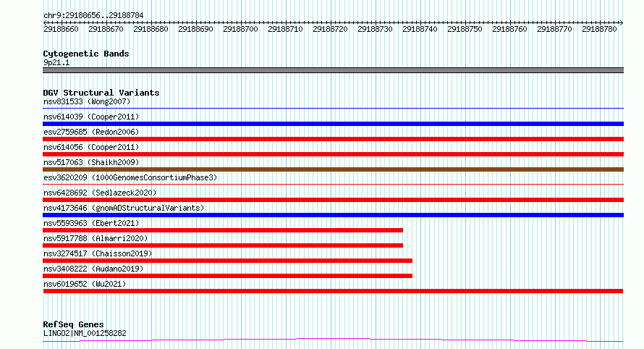Image resolution: width=644 pixels, height=349 pixels.
Task: Open variant nsv517063 (Shaikh2009) label
Action: [91, 162]
